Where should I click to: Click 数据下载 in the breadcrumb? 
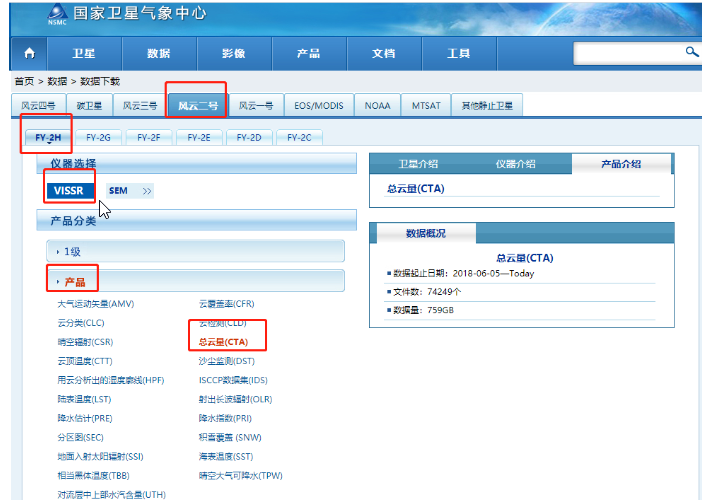point(100,81)
